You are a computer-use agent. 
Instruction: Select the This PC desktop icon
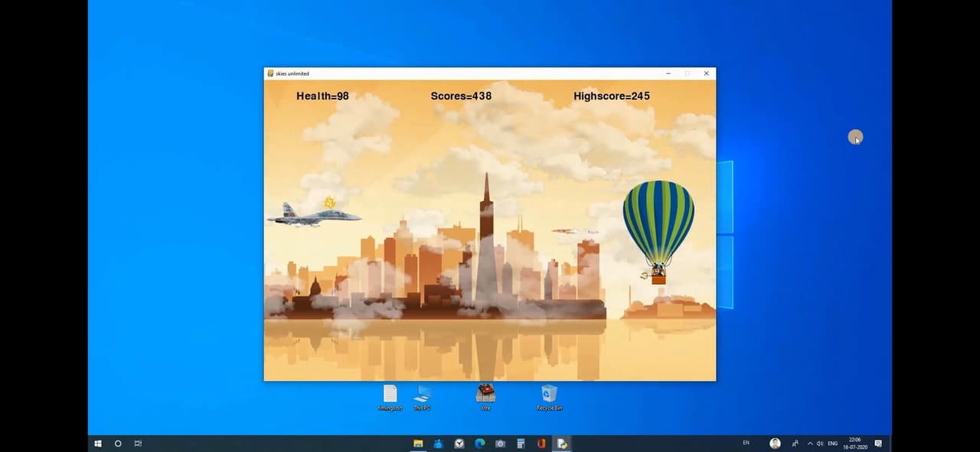[422, 397]
